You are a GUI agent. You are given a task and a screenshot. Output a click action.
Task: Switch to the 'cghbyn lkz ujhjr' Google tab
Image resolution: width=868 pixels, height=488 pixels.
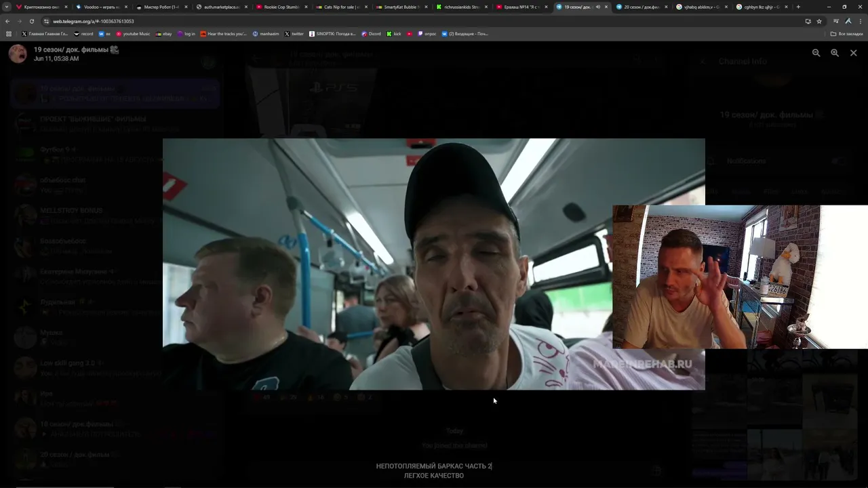pyautogui.click(x=762, y=7)
